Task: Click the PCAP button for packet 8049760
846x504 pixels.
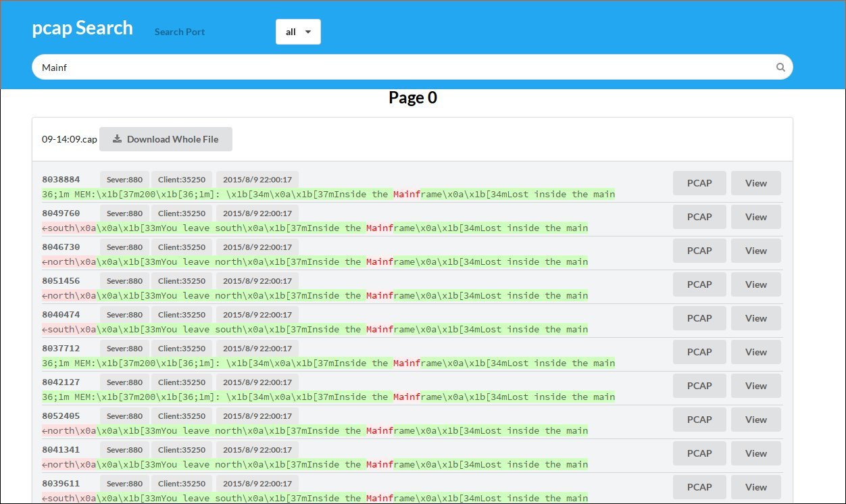Action: [699, 217]
